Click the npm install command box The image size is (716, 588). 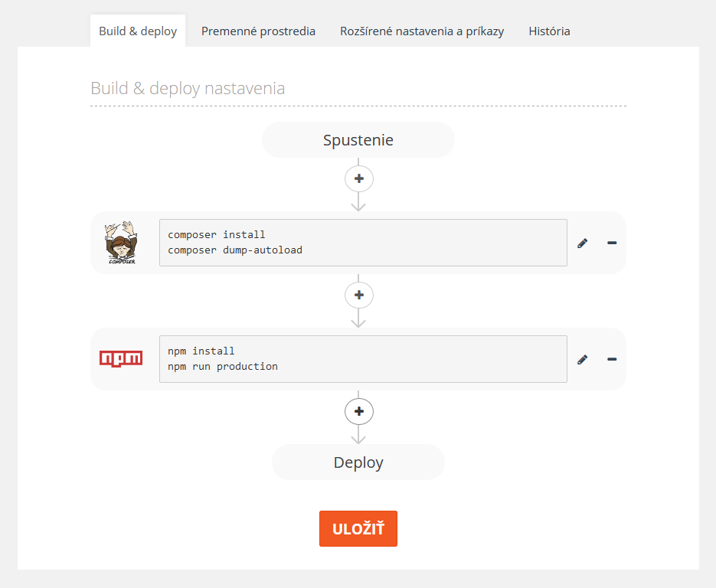point(363,359)
